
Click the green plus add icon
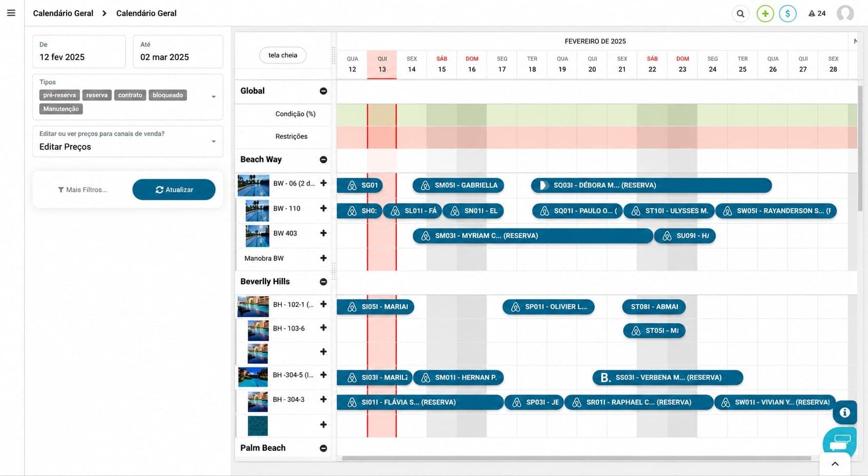(x=765, y=13)
